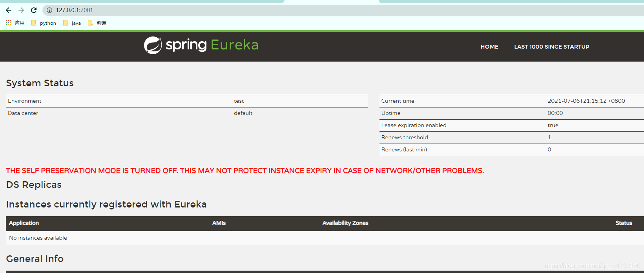644x273 pixels.
Task: Click the Status column header
Action: tap(624, 223)
